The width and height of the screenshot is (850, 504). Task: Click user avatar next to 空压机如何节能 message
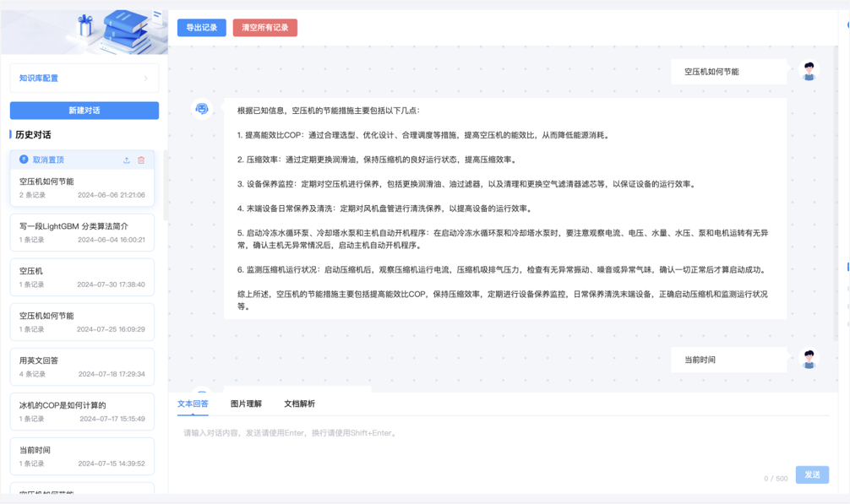tap(809, 72)
